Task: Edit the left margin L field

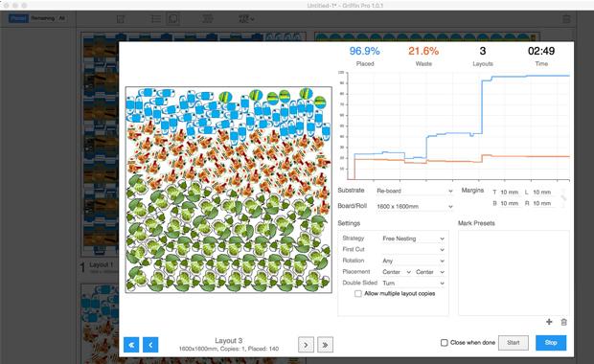Action: 542,193
